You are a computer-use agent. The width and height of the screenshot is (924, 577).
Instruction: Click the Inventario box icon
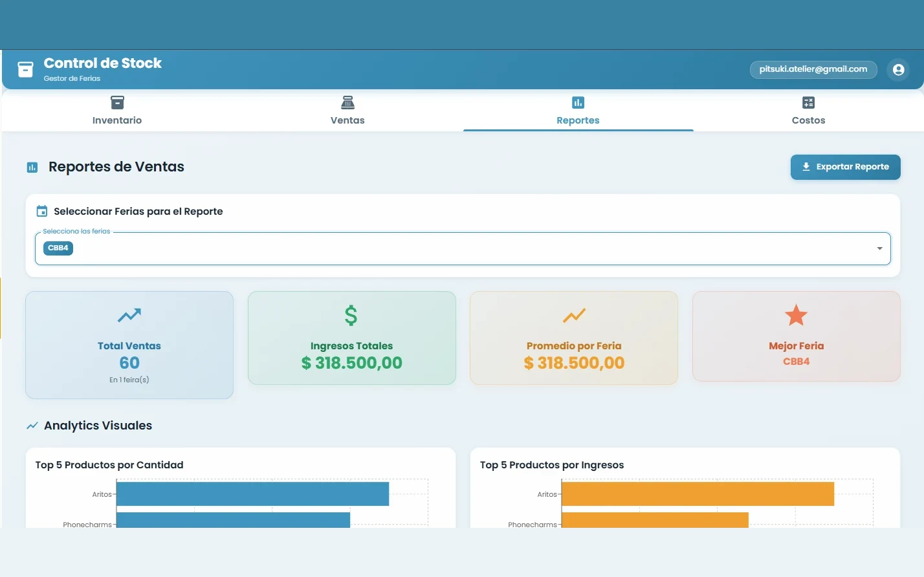[117, 102]
